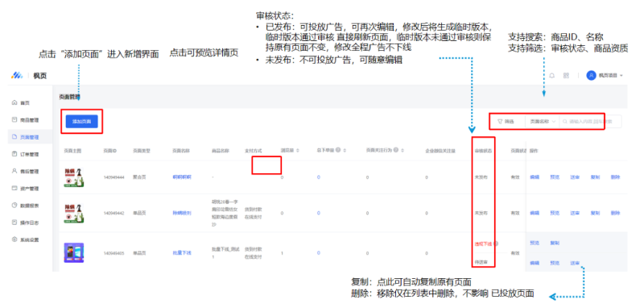
Task: Click 编辑 in the 待送审 row
Action: point(534,263)
